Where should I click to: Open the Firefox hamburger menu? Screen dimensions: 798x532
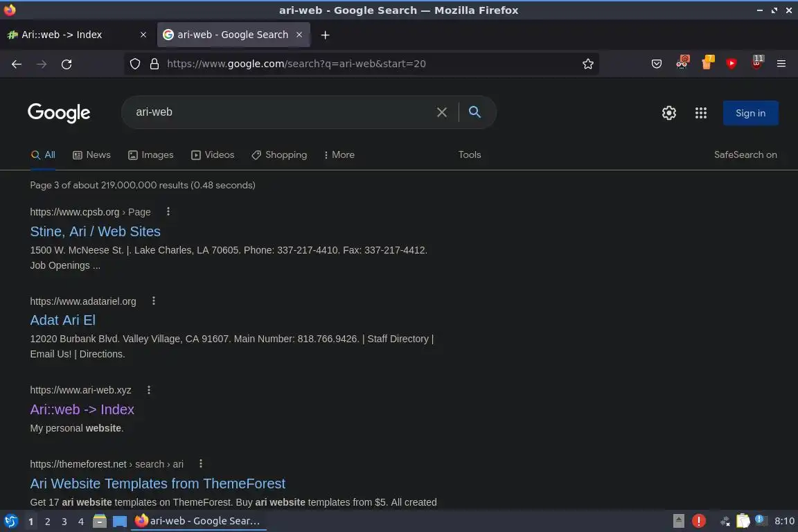coord(781,64)
